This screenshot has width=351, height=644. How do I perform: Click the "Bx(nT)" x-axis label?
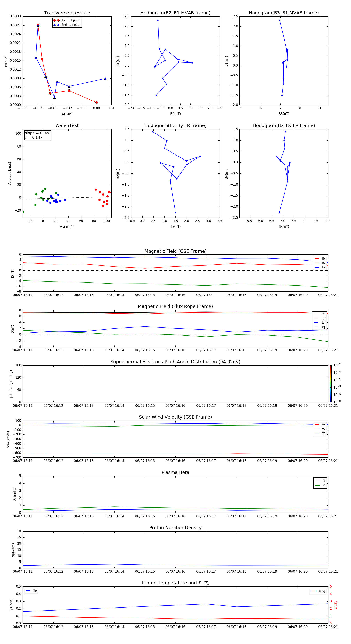[284, 227]
